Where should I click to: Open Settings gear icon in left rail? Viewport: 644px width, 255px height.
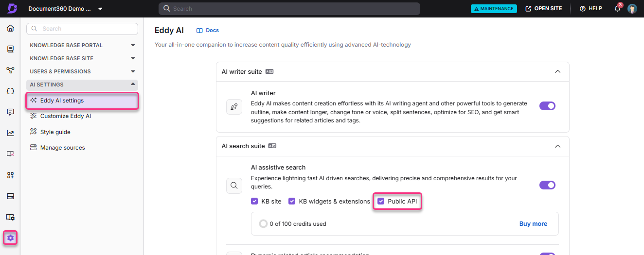(x=10, y=238)
